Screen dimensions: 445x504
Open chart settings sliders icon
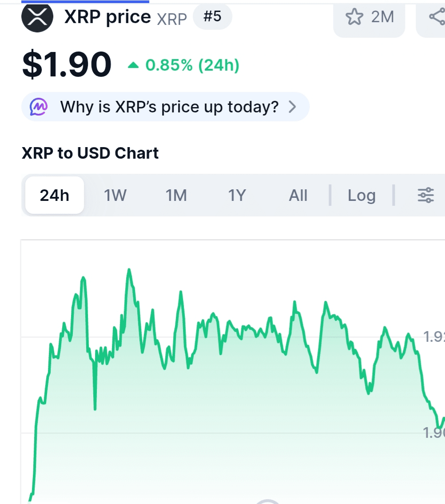[x=425, y=195]
